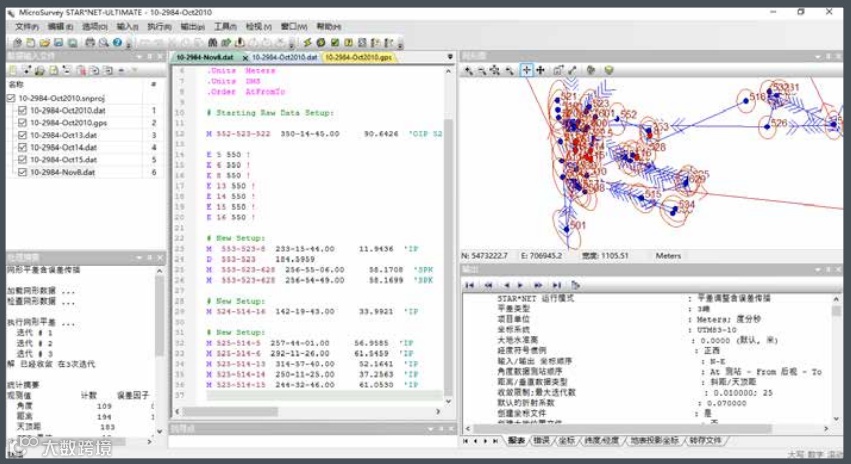Viewport: 851px width, 464px height.
Task: Click the red delete icon in data files toolbar
Action: 81,70
